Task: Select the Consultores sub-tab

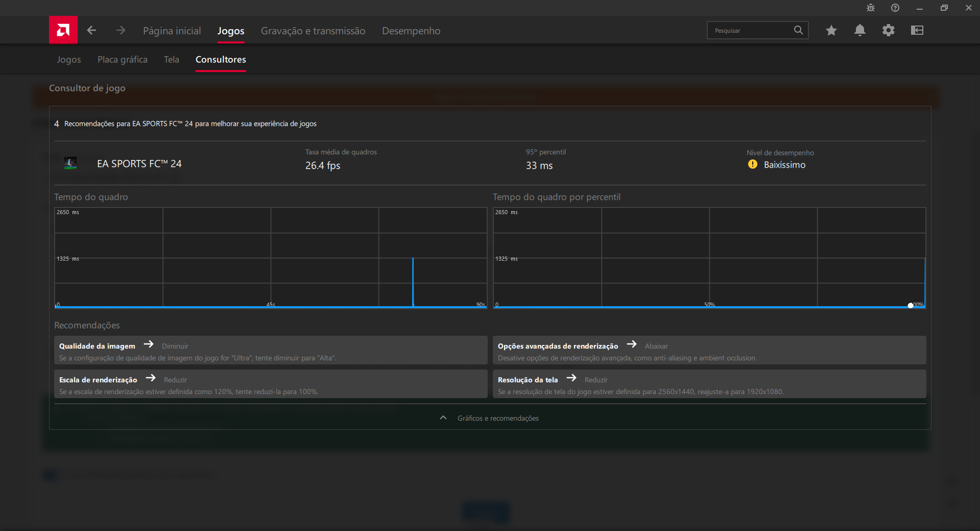Action: point(221,59)
